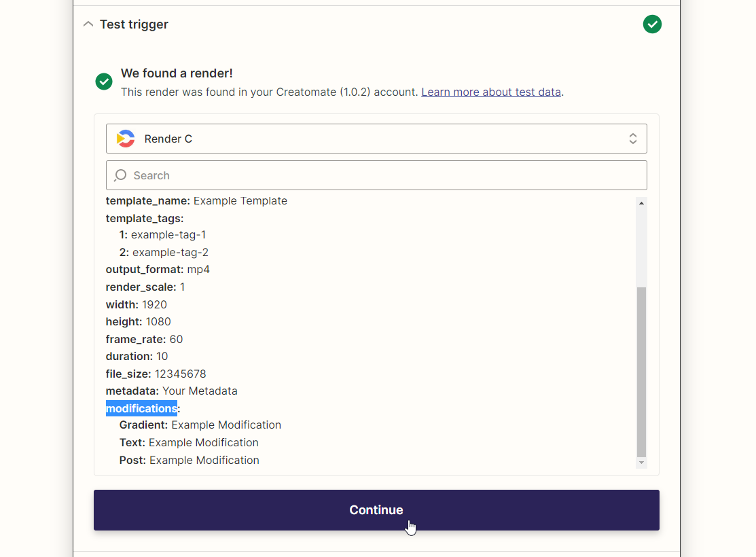Collapse the Test trigger section chevron

pyautogui.click(x=88, y=24)
